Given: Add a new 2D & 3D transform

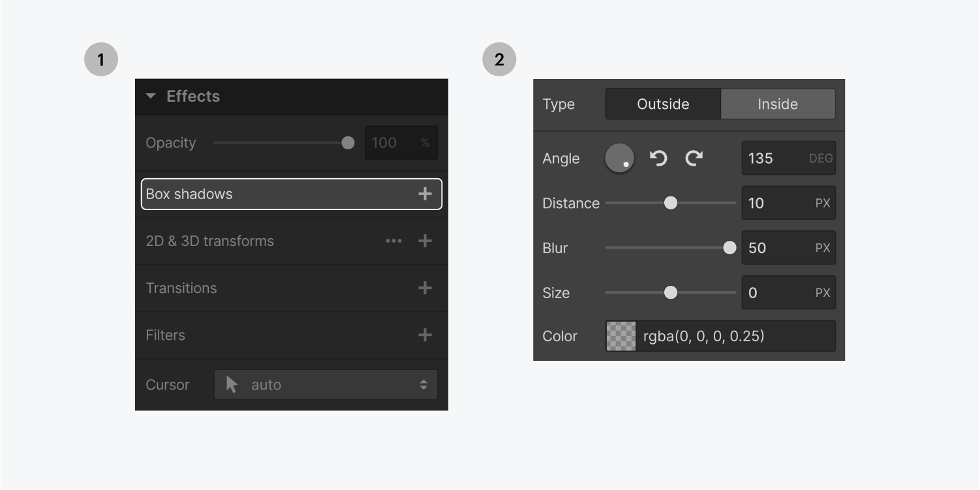Looking at the screenshot, I should tap(425, 241).
